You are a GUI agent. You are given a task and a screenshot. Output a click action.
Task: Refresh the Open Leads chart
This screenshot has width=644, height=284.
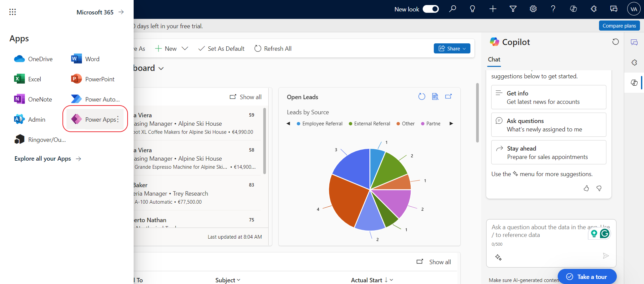tap(422, 97)
